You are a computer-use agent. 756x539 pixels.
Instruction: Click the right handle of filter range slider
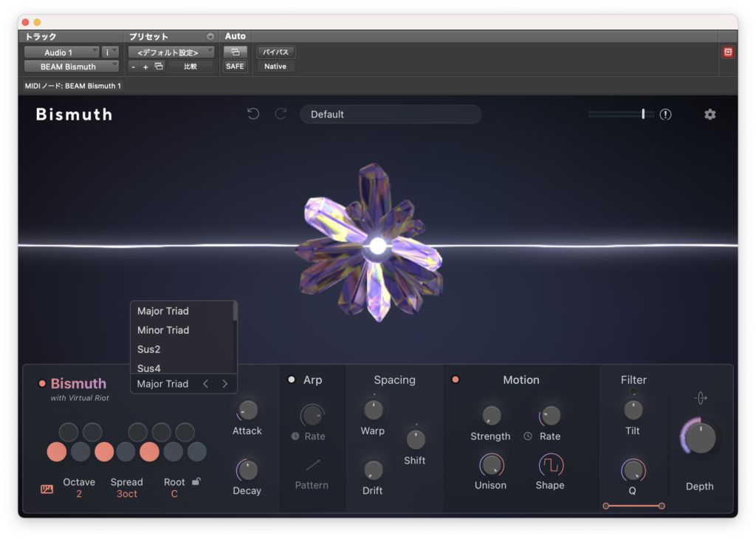(661, 506)
